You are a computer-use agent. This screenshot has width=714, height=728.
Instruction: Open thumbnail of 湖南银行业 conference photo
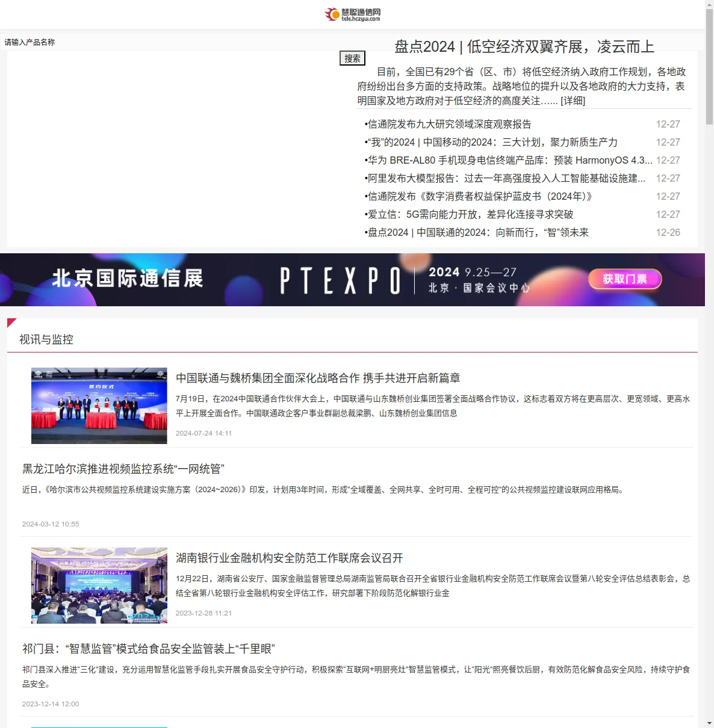point(99,585)
